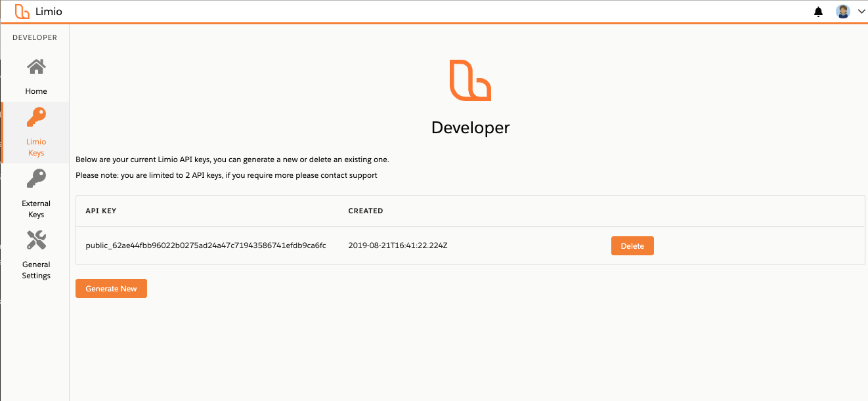Open the External Keys key icon

(36, 179)
